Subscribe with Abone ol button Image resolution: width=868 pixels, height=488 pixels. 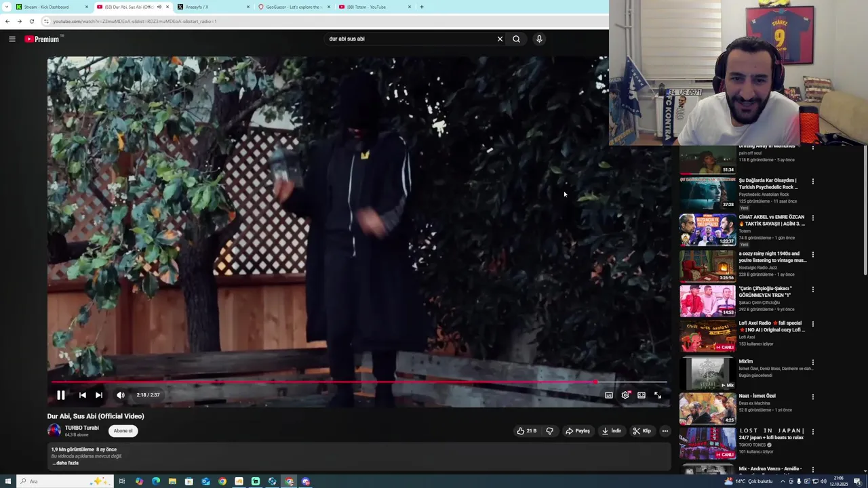point(123,431)
